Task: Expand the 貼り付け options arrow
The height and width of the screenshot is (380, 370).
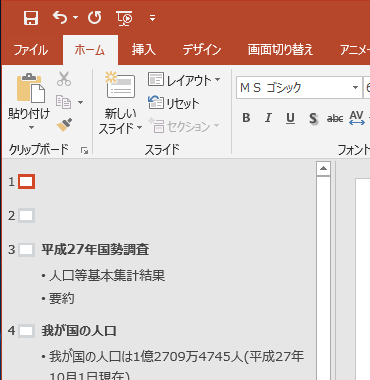Action: tap(31, 128)
